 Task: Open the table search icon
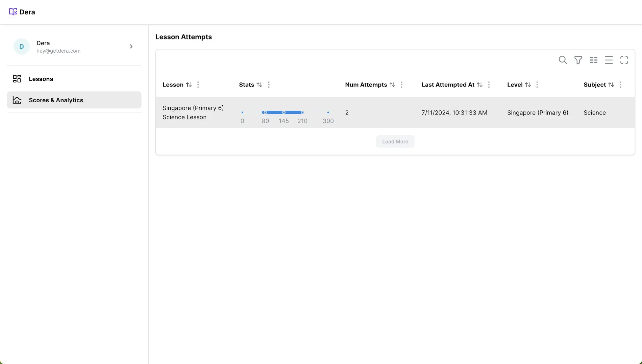click(563, 60)
